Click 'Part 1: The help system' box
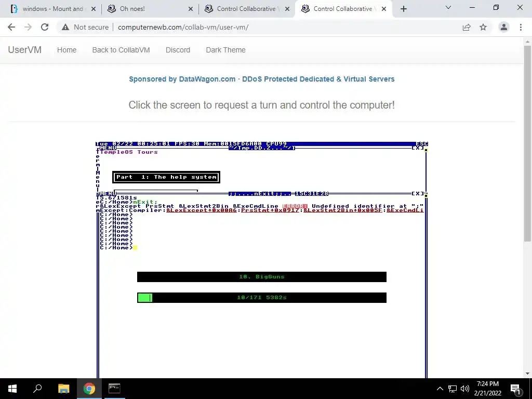Screen dimensions: 532x399 (166, 177)
